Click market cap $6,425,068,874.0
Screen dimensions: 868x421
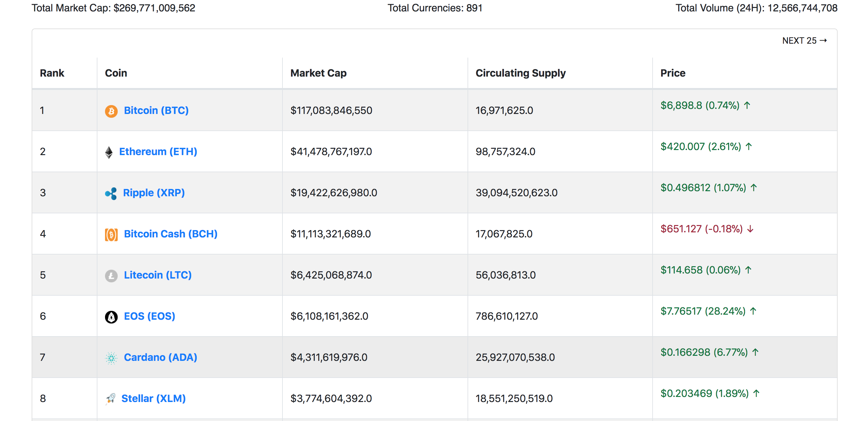(331, 275)
